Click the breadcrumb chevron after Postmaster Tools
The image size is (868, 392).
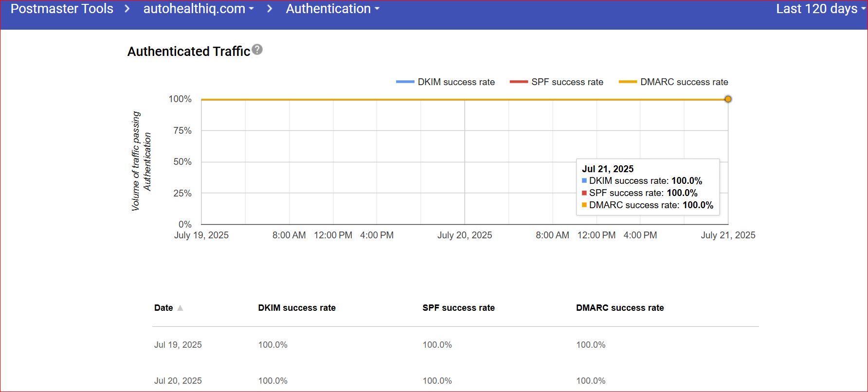(x=127, y=9)
